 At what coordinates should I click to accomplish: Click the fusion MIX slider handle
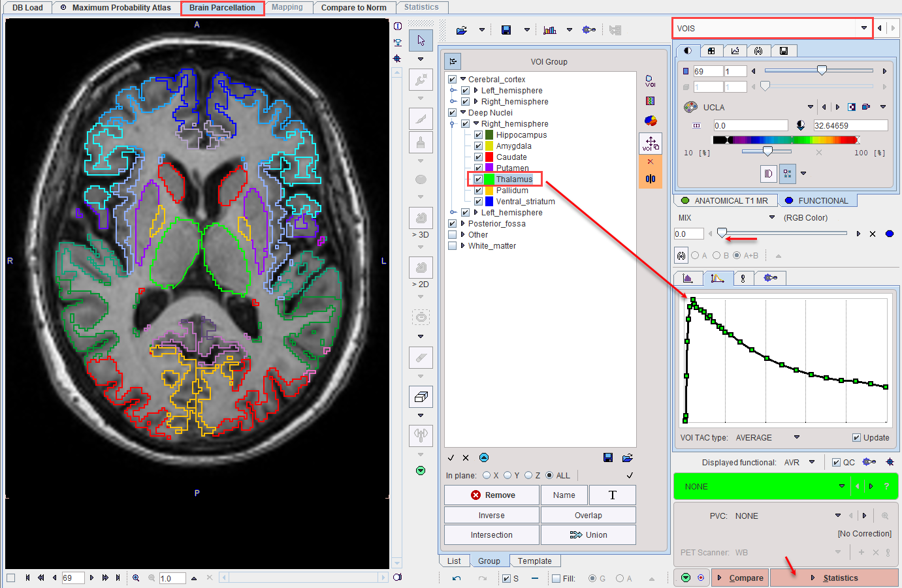pos(722,233)
